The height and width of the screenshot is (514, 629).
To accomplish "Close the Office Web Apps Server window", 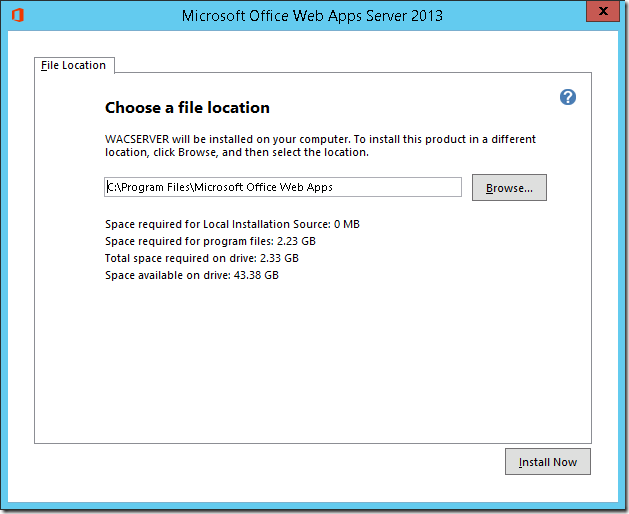I will click(x=603, y=11).
